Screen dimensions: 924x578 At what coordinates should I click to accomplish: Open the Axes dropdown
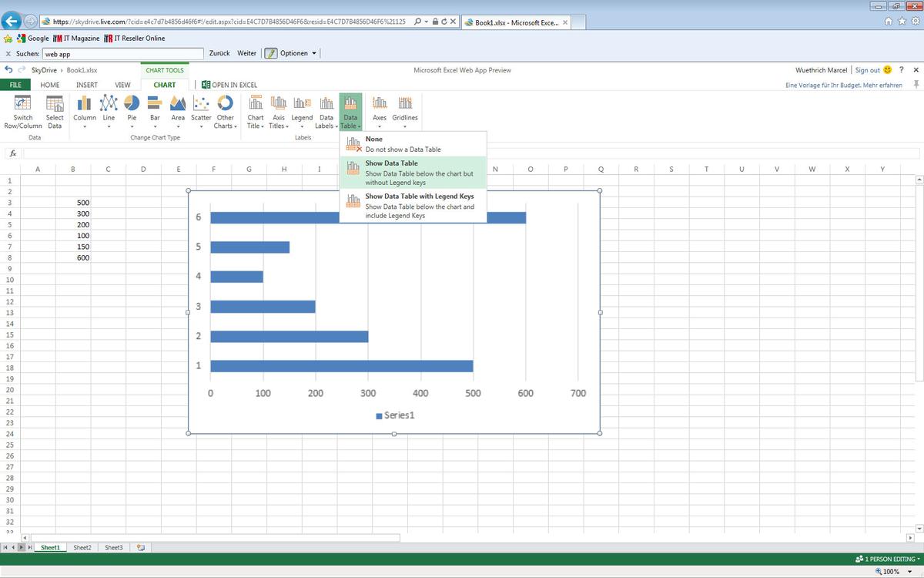(380, 112)
